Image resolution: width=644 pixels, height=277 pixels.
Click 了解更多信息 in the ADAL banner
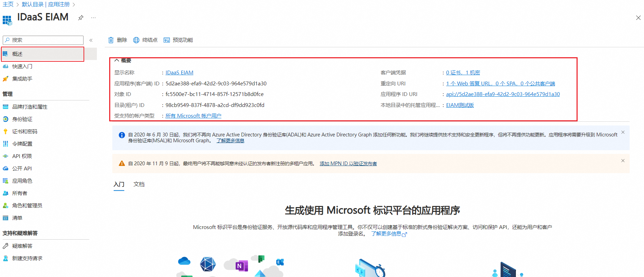tap(230, 141)
